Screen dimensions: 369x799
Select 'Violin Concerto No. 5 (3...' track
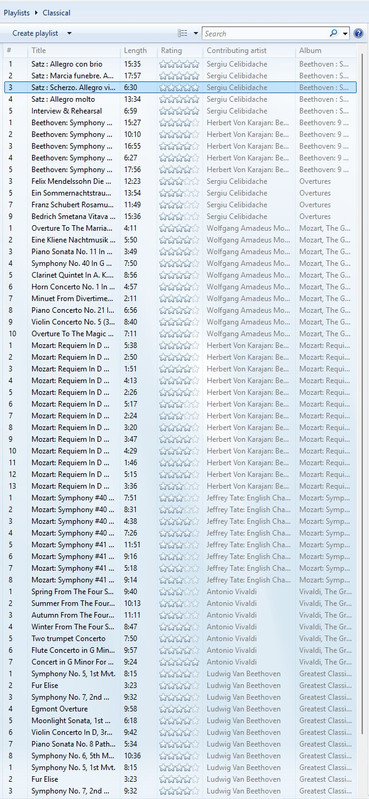point(180,322)
